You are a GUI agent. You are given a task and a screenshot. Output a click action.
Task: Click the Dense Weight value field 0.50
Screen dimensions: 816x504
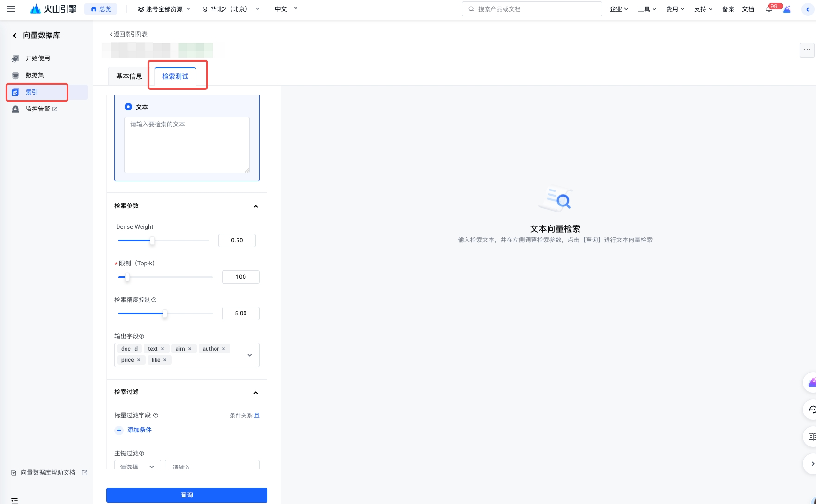(237, 241)
